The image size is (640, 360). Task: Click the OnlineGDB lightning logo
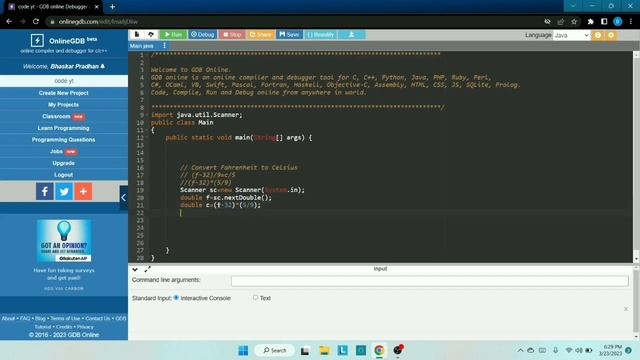tap(37, 40)
